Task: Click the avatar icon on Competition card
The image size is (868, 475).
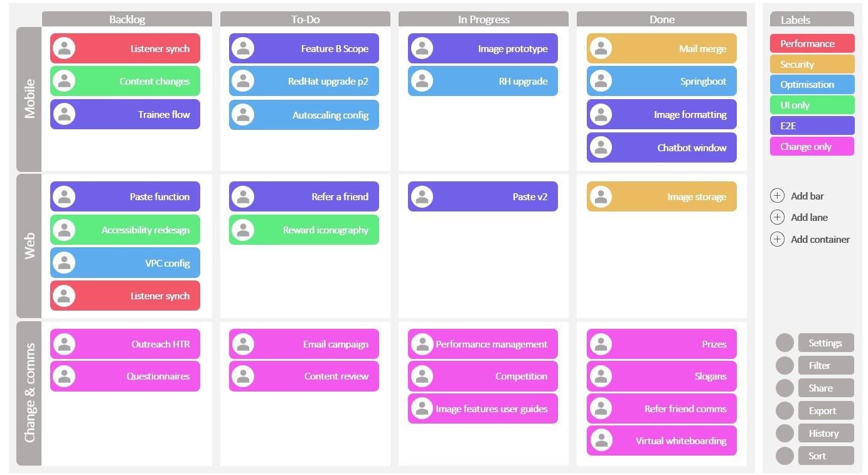Action: point(422,376)
